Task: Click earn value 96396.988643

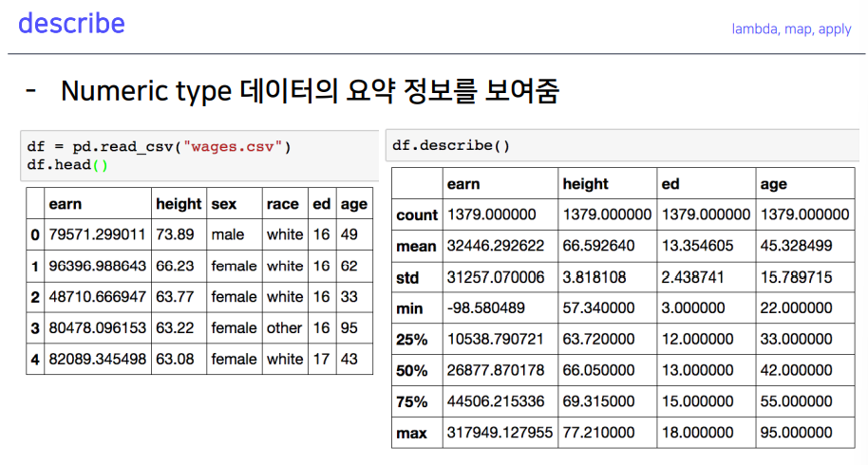Action: point(97,266)
